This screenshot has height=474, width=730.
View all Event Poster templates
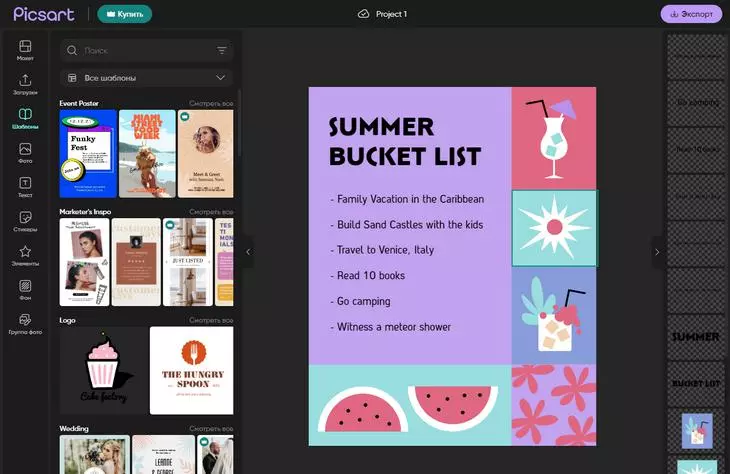pos(211,103)
